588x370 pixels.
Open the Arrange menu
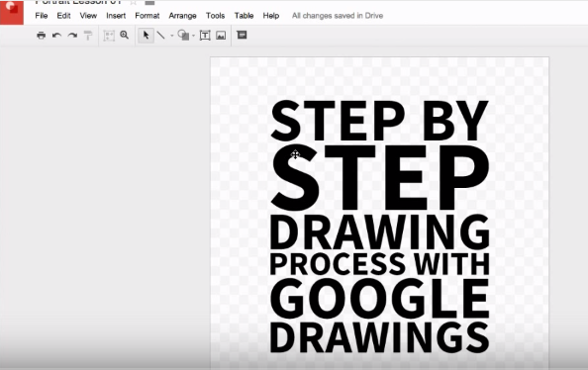tap(182, 16)
